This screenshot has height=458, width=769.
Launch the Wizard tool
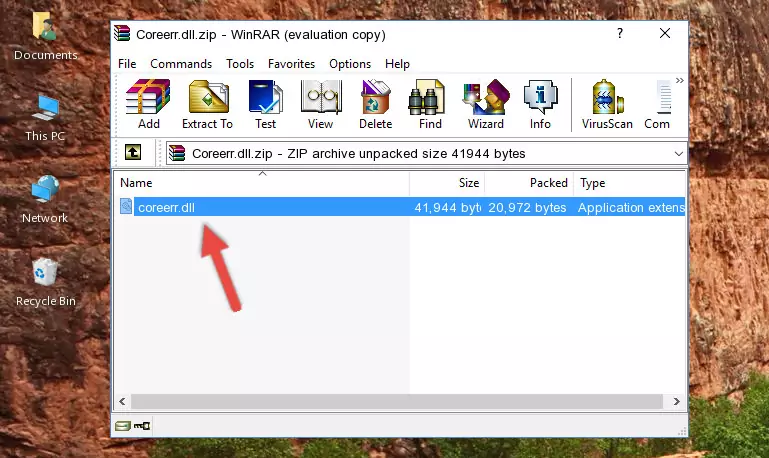pyautogui.click(x=486, y=104)
